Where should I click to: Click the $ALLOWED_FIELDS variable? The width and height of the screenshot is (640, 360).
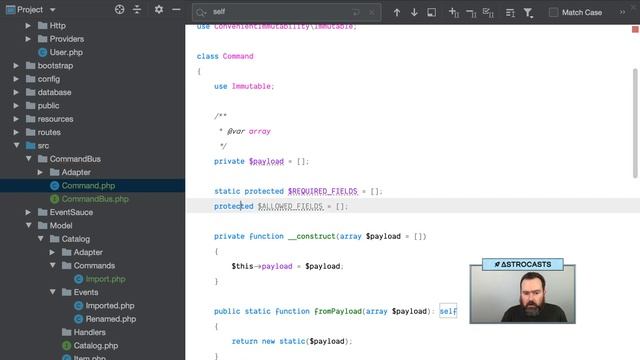(x=290, y=207)
